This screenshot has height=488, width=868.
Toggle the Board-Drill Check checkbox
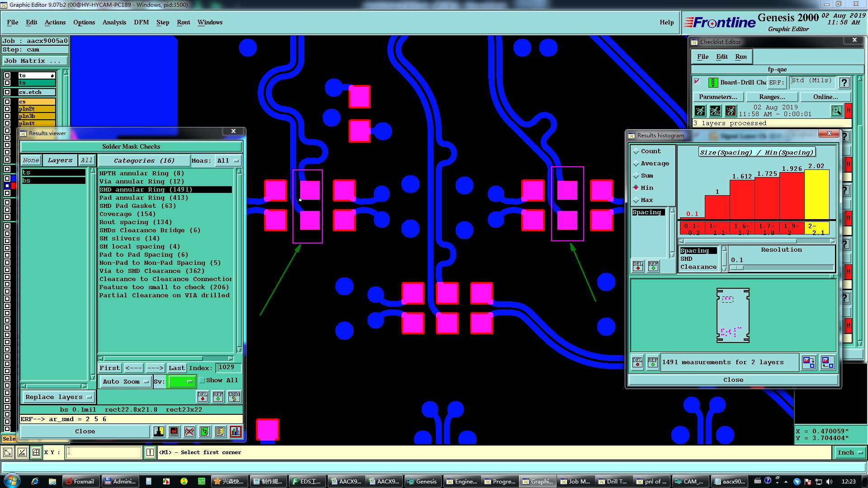[x=697, y=82]
